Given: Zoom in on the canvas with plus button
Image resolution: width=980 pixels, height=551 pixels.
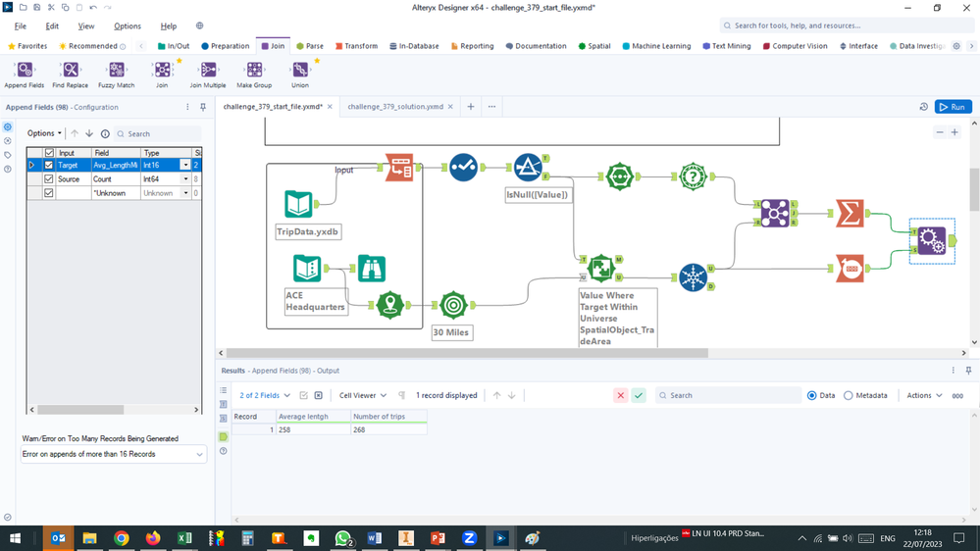Looking at the screenshot, I should [x=954, y=132].
